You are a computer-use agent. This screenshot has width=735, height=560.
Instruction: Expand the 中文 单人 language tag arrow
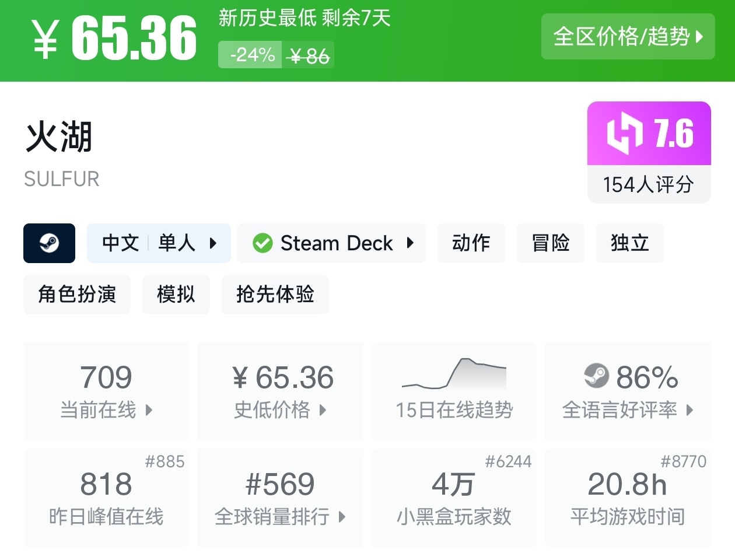[213, 243]
